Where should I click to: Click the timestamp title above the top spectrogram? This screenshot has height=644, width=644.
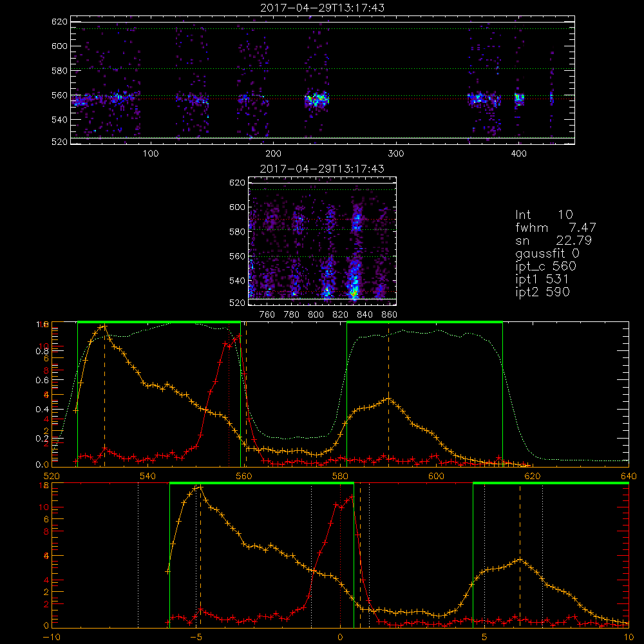point(323,8)
